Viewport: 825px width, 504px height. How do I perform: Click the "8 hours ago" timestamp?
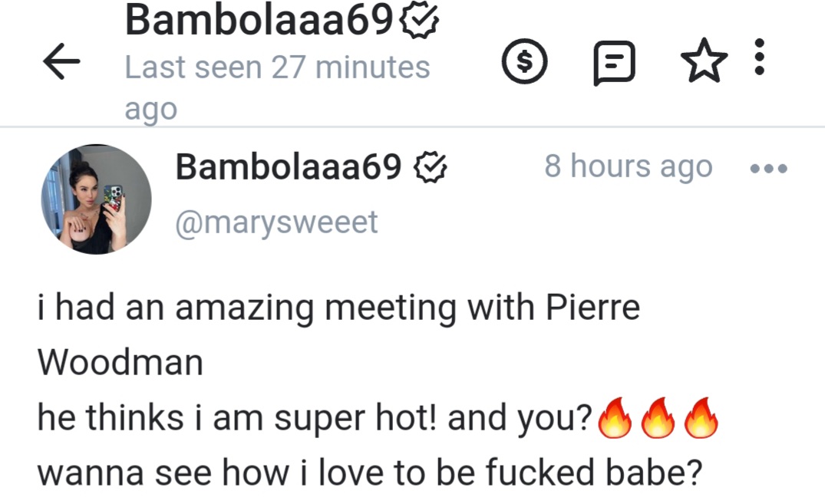point(628,166)
